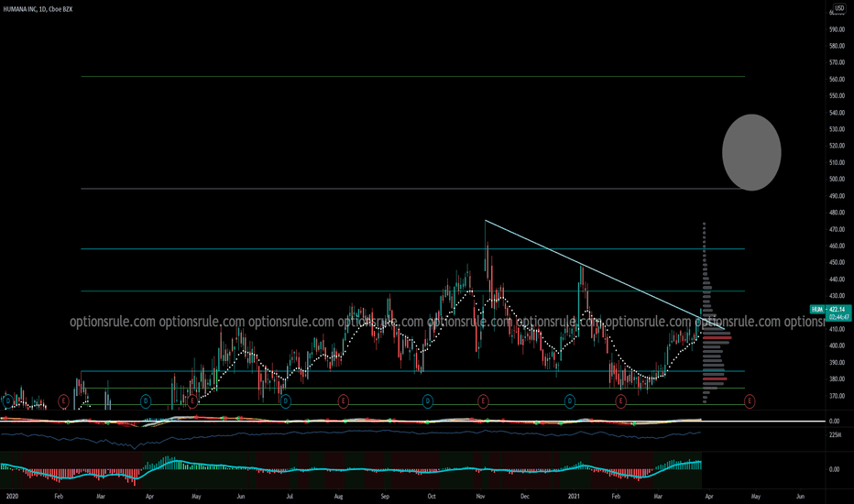Click the 530.00 price axis label
This screenshot has width=854, height=504.
[837, 129]
